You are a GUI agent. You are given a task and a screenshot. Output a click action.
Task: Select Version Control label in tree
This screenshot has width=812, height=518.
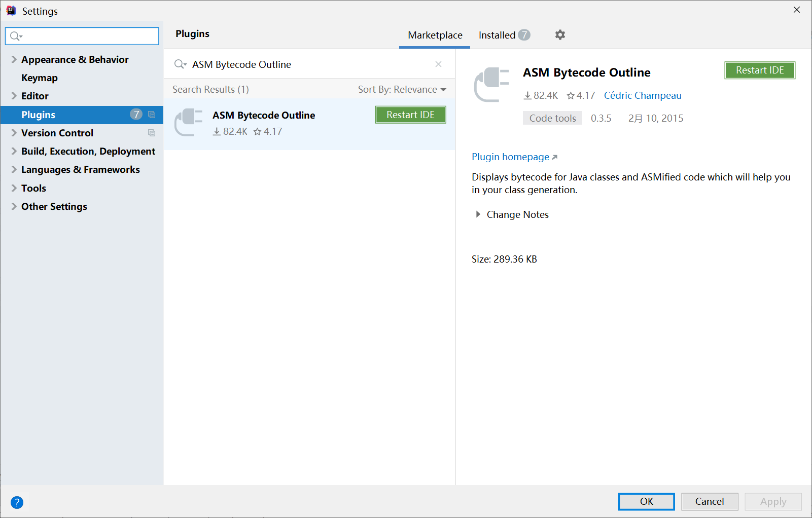(57, 133)
